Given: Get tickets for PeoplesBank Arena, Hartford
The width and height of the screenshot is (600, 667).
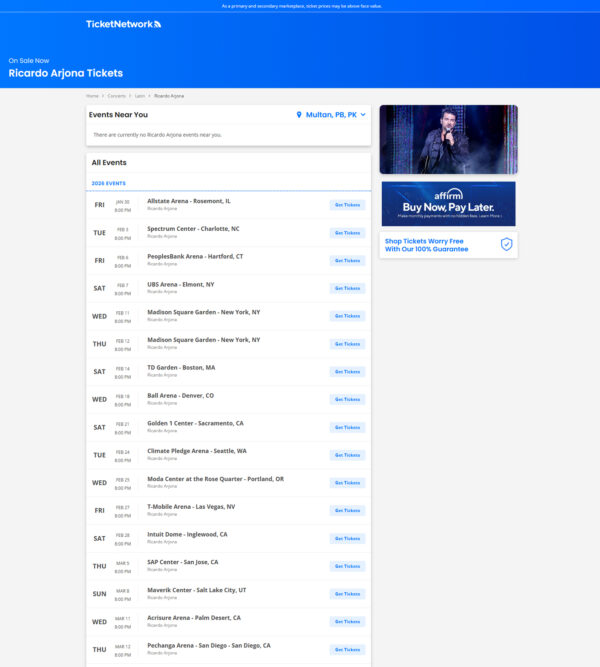Looking at the screenshot, I should tap(347, 261).
